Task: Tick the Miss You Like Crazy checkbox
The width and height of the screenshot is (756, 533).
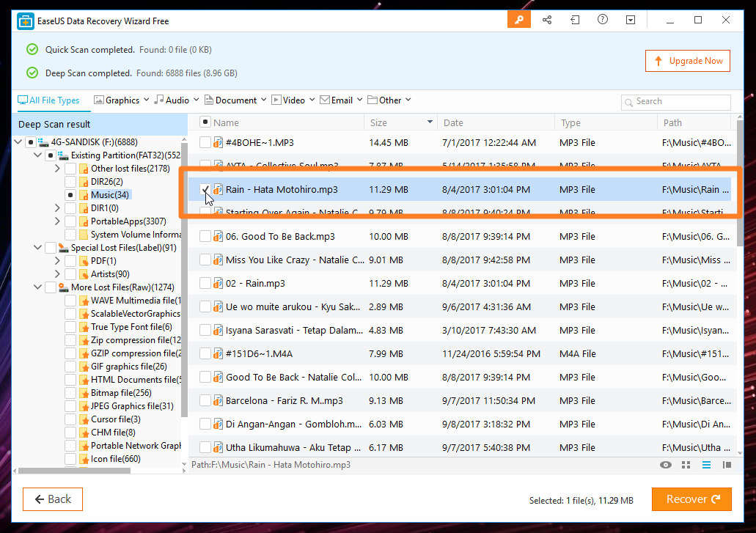Action: pyautogui.click(x=205, y=260)
